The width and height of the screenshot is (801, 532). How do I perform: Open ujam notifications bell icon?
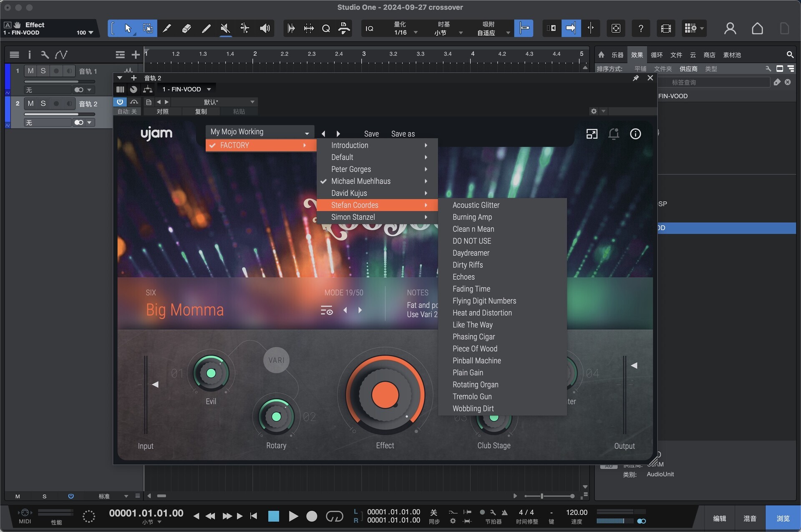coord(614,134)
